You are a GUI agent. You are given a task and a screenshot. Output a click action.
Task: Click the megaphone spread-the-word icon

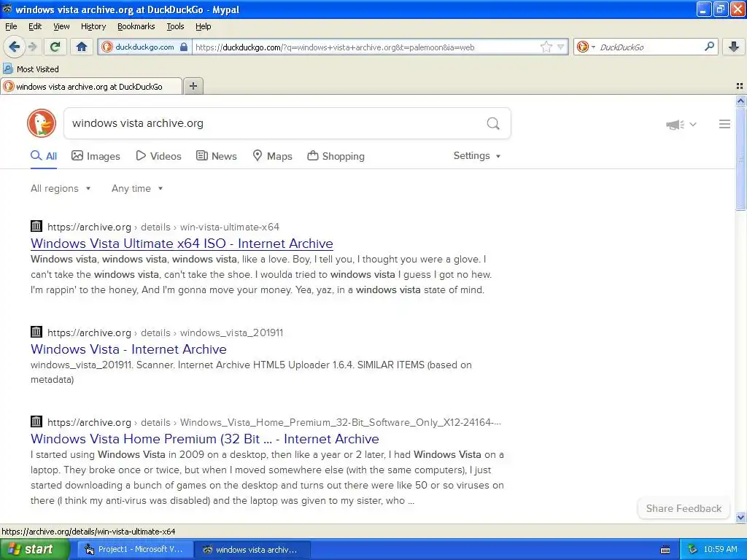point(675,125)
